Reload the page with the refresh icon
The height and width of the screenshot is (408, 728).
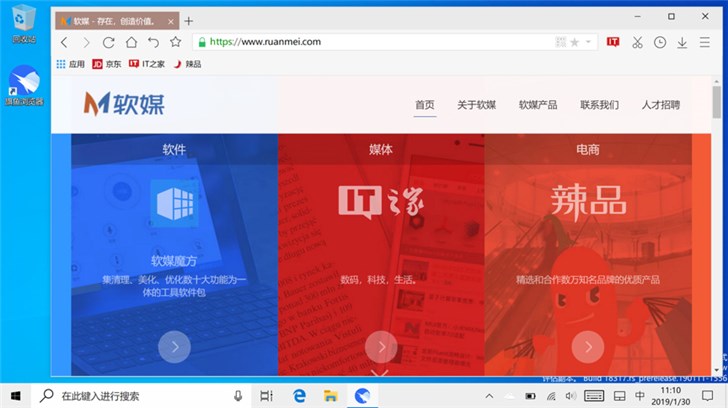(109, 42)
